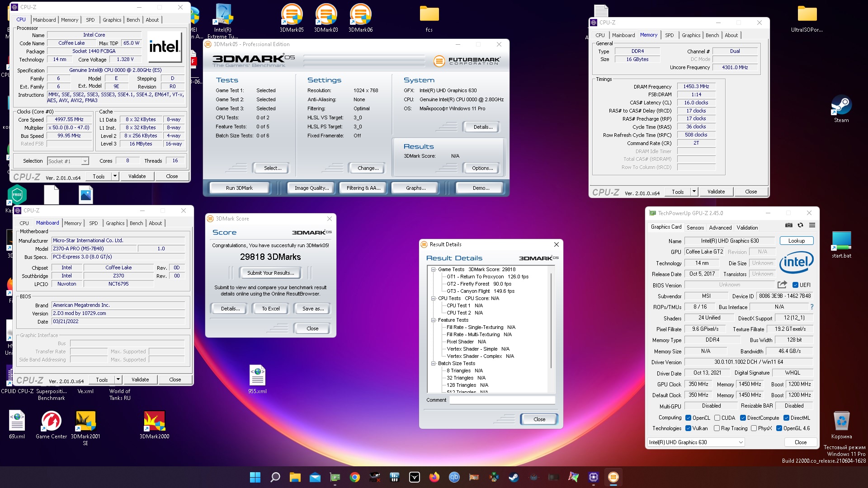Toggle the PhysX checkbox
868x488 pixels.
[x=754, y=428]
